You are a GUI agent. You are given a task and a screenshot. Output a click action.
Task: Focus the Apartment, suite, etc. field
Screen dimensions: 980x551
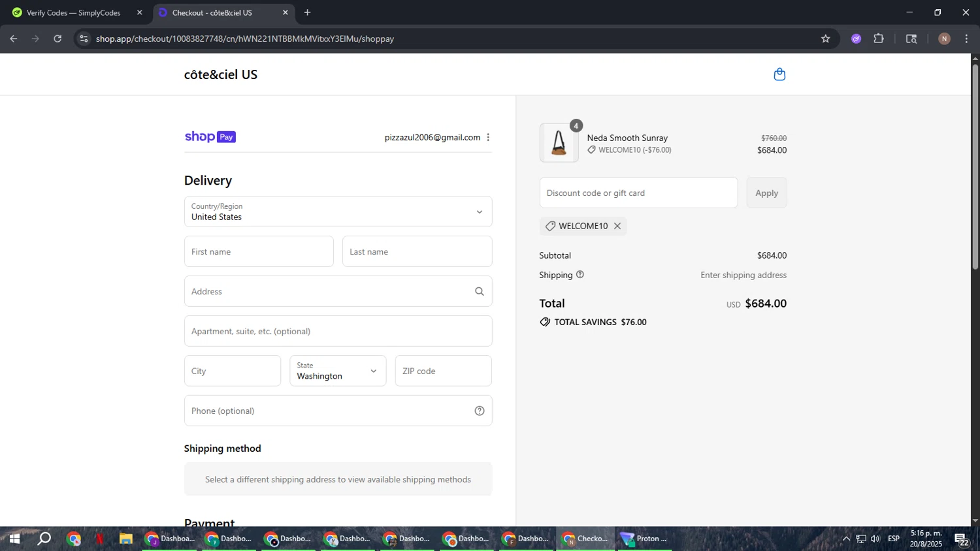pos(338,331)
